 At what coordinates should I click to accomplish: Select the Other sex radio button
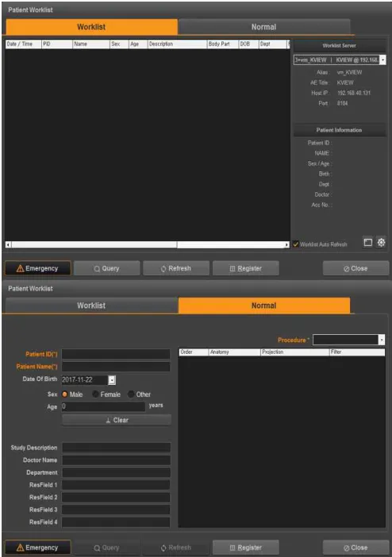(131, 394)
